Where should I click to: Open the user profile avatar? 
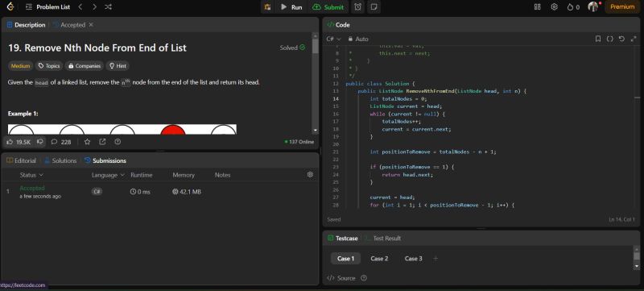pyautogui.click(x=592, y=7)
